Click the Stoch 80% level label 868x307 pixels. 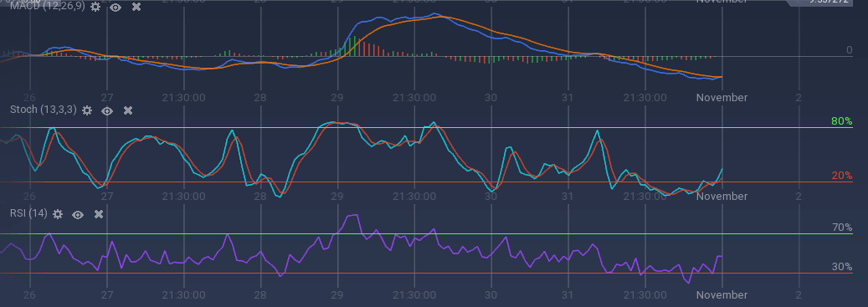click(x=842, y=121)
